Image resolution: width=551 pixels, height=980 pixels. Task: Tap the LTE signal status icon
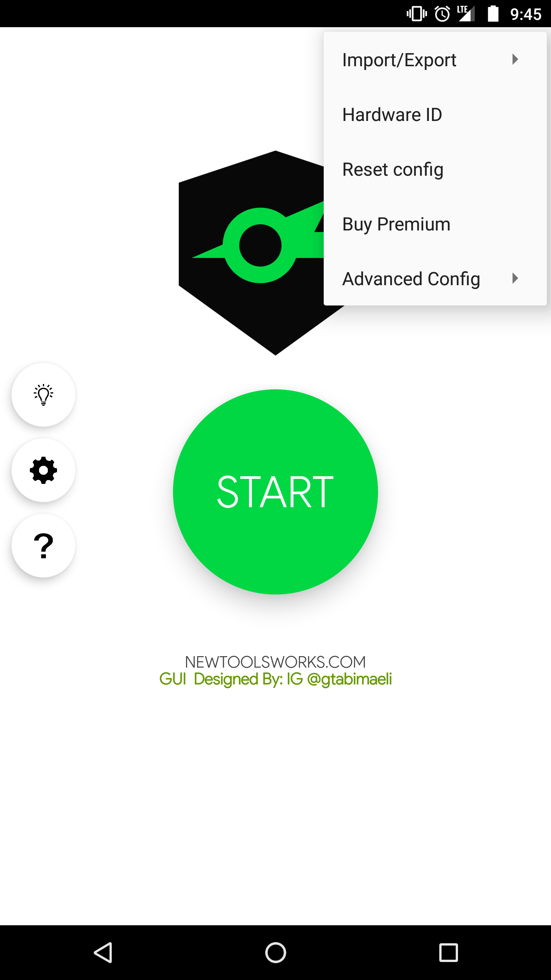[466, 14]
